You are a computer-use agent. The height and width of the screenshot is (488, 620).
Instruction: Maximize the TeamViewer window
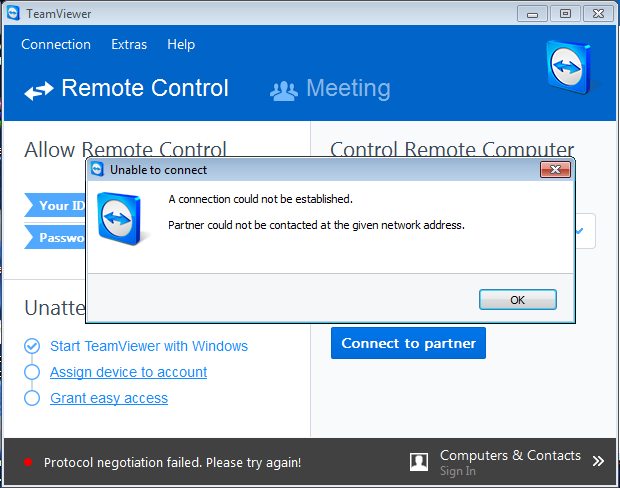point(565,14)
